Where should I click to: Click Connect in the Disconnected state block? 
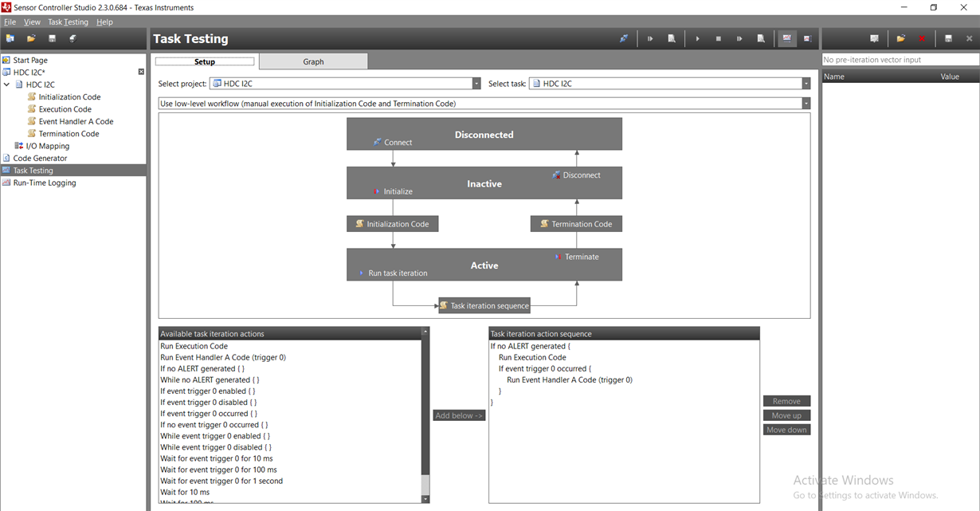click(393, 142)
